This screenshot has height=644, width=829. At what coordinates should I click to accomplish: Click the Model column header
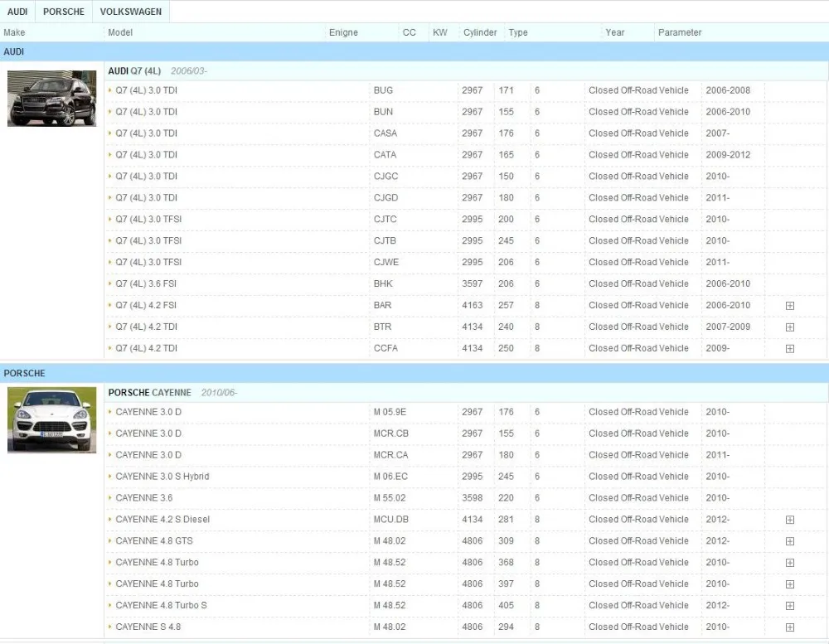pos(120,32)
